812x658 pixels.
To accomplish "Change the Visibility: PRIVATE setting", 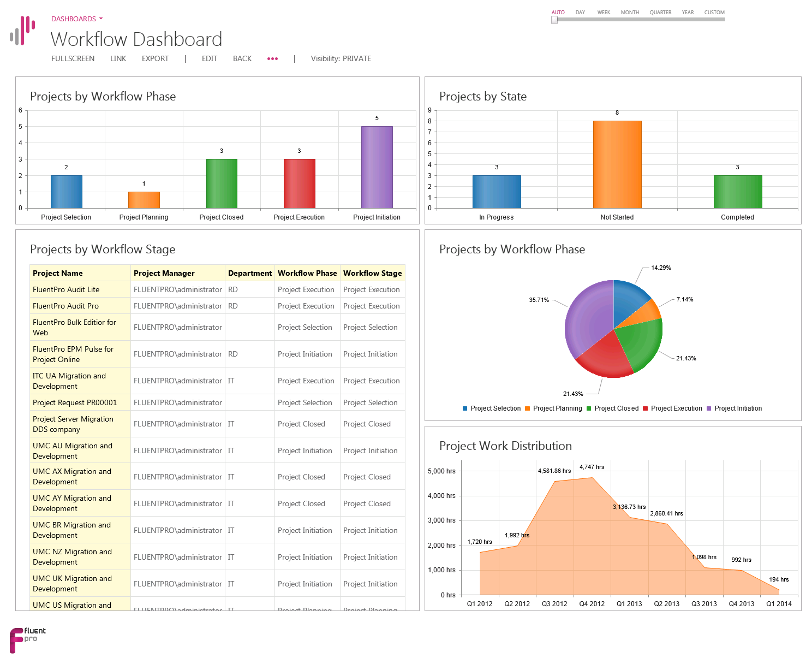I will 340,58.
